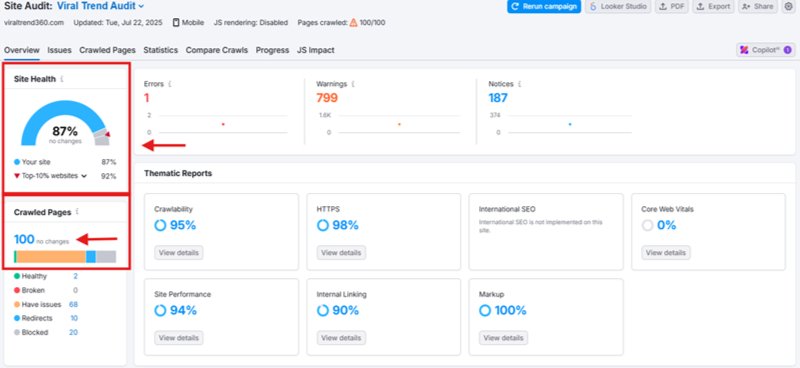Click the PDF export button
This screenshot has width=800, height=368.
coord(672,6)
